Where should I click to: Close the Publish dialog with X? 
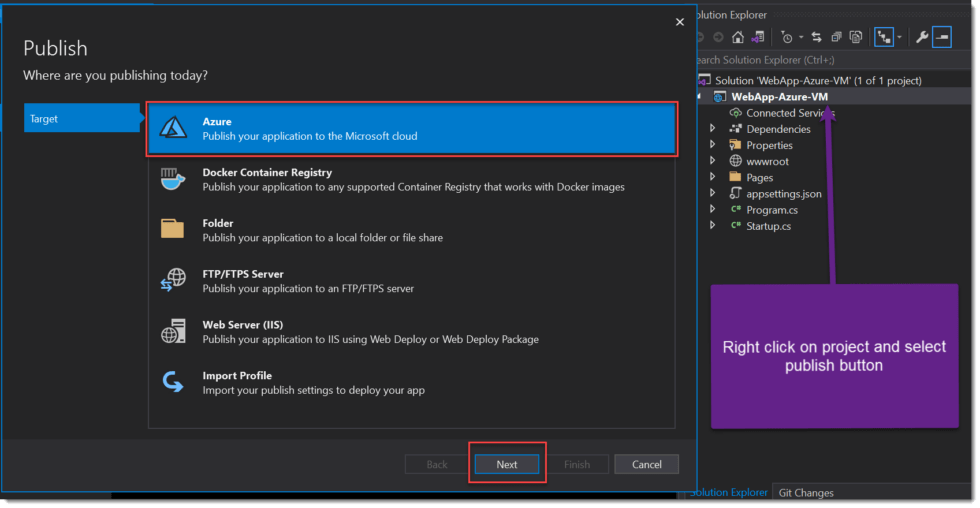(x=680, y=22)
